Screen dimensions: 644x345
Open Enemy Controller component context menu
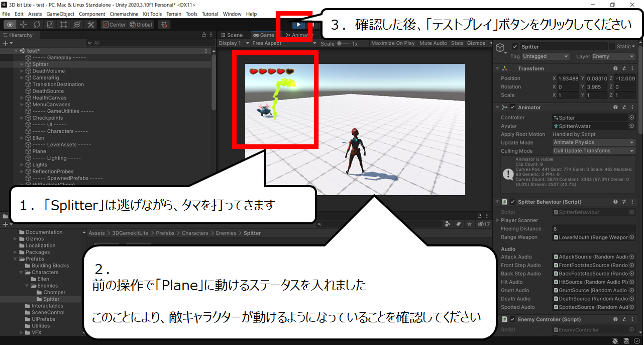pos(632,319)
